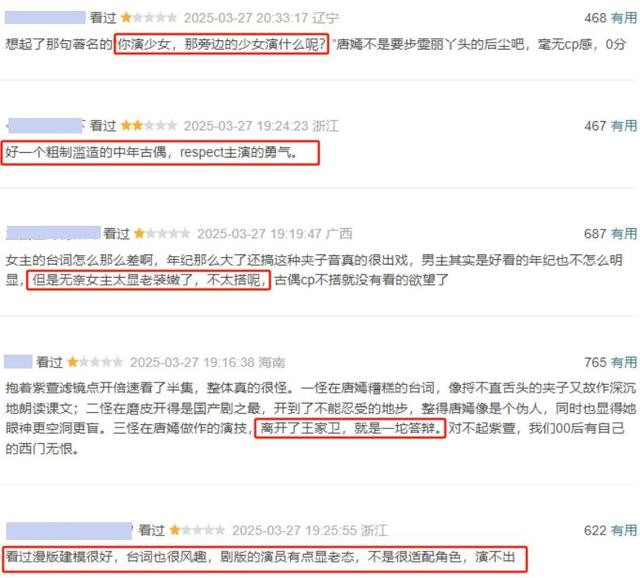Mark the Zhejiang two-star review as 有用
The width and height of the screenshot is (640, 578).
[x=624, y=126]
